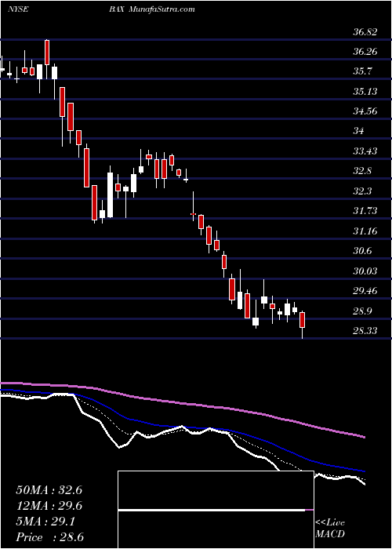Click the NYSE exchange label
The width and height of the screenshot is (392, 549).
coord(17,9)
